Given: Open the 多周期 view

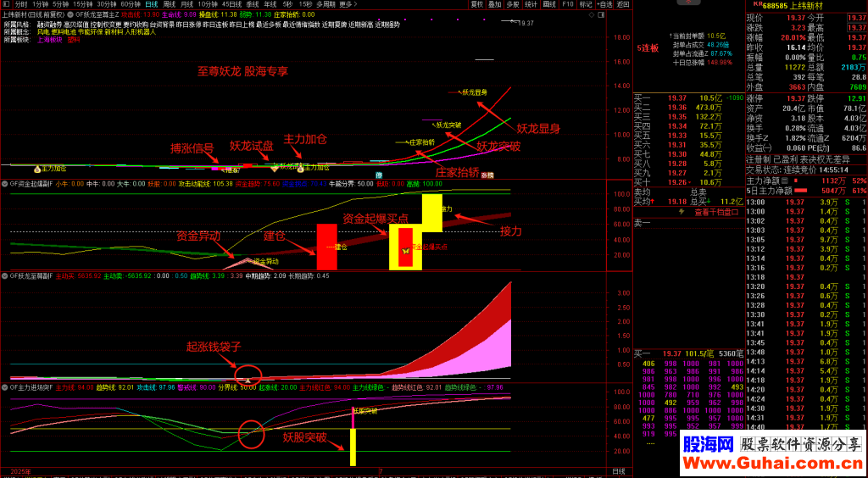Looking at the screenshot, I should click(326, 4).
